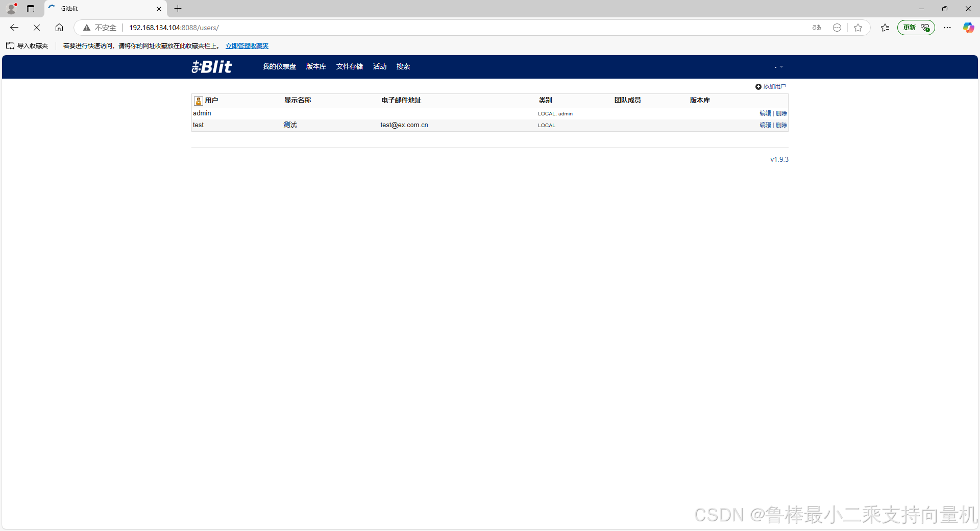Switch to the 版本库 navigation item

(x=316, y=66)
